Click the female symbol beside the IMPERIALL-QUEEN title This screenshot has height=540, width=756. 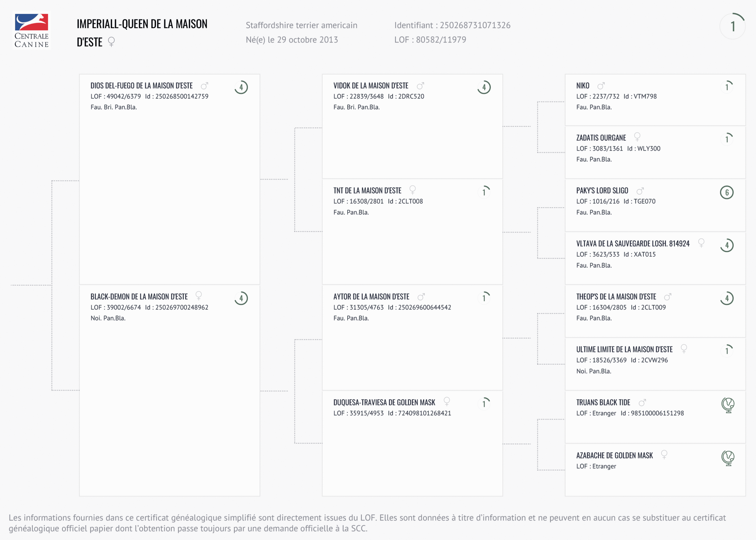tap(111, 42)
